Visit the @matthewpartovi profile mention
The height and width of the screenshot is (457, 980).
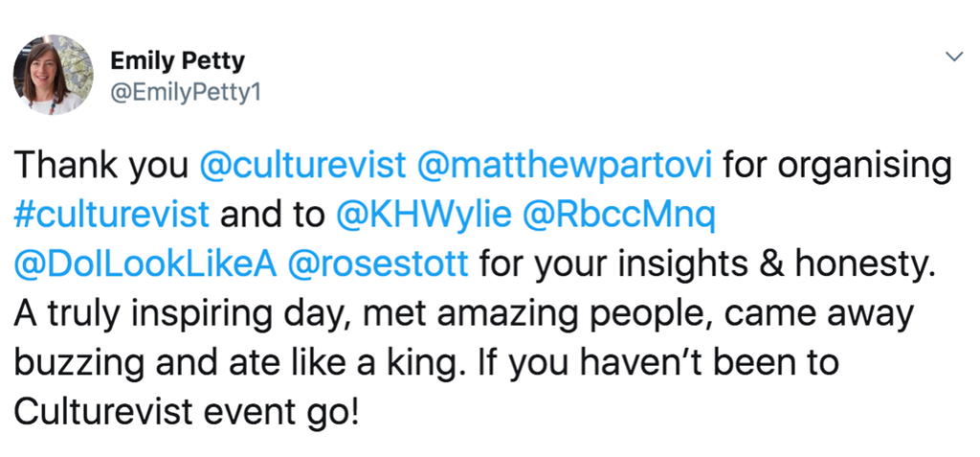[564, 165]
